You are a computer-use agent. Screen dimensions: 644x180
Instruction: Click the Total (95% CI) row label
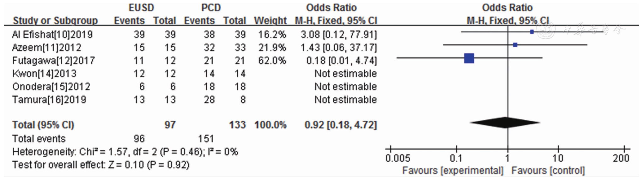click(x=43, y=125)
